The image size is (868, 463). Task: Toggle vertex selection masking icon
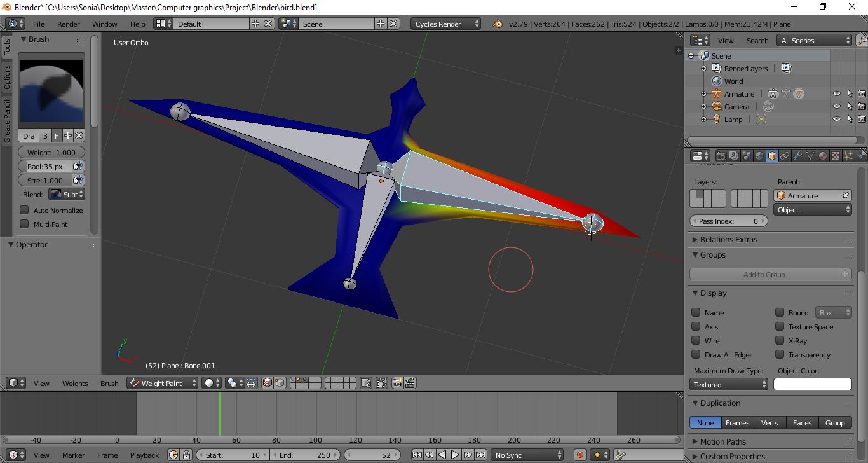click(x=279, y=383)
